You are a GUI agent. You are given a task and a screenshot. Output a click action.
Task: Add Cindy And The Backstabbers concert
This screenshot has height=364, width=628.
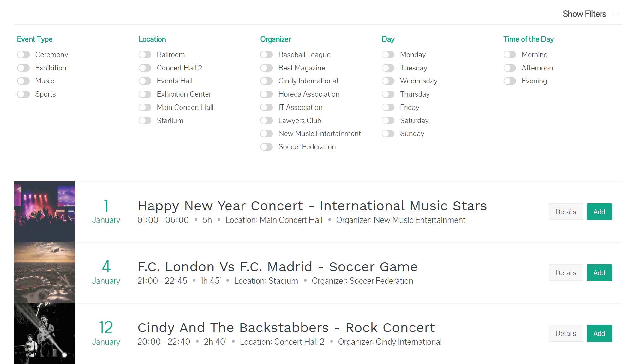point(599,333)
